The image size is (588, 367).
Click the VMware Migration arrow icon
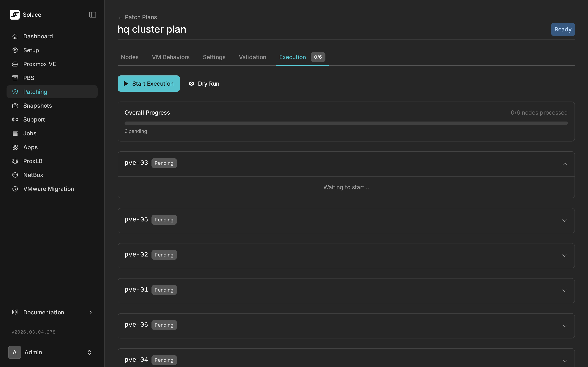[15, 189]
